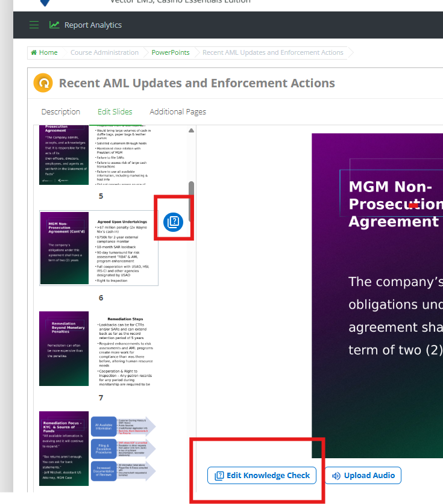443x504 pixels.
Task: Switch to the Description tab
Action: (61, 111)
